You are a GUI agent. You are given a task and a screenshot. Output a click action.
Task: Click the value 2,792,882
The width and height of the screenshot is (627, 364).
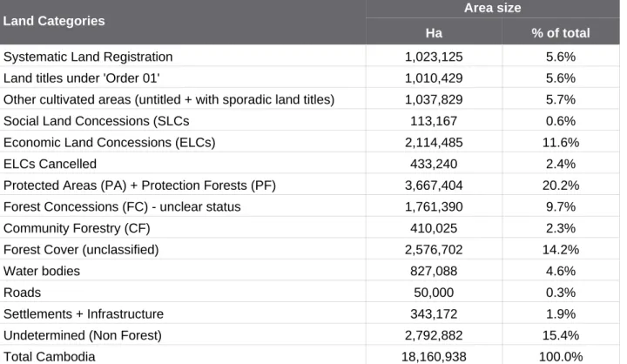(434, 335)
